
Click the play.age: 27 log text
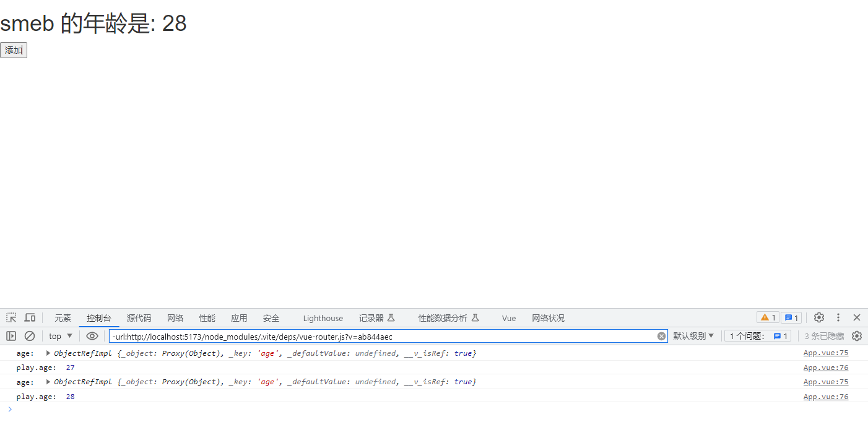(45, 368)
